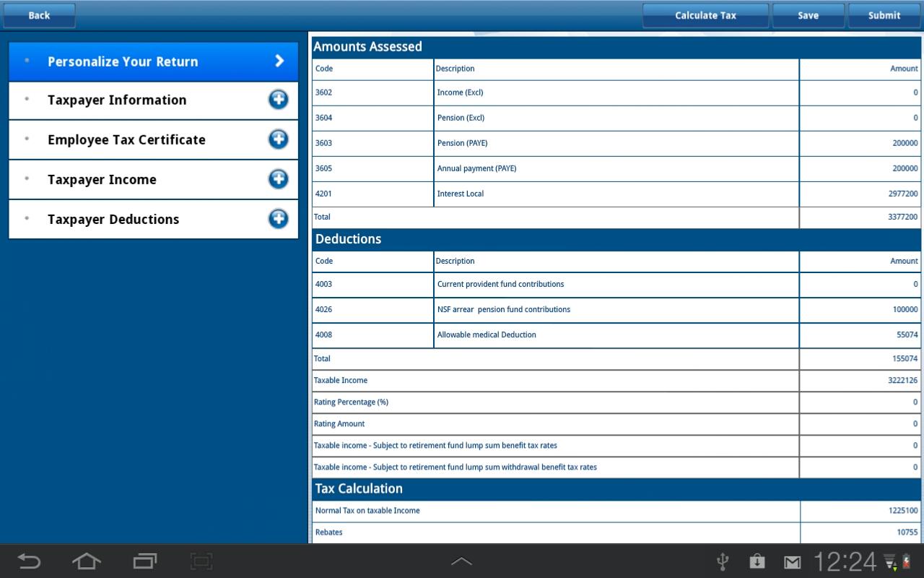
Task: Tap the up caret in the system bar
Action: click(461, 561)
